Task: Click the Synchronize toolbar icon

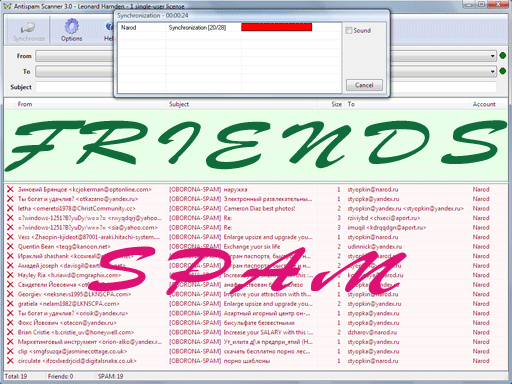Action: [x=28, y=28]
